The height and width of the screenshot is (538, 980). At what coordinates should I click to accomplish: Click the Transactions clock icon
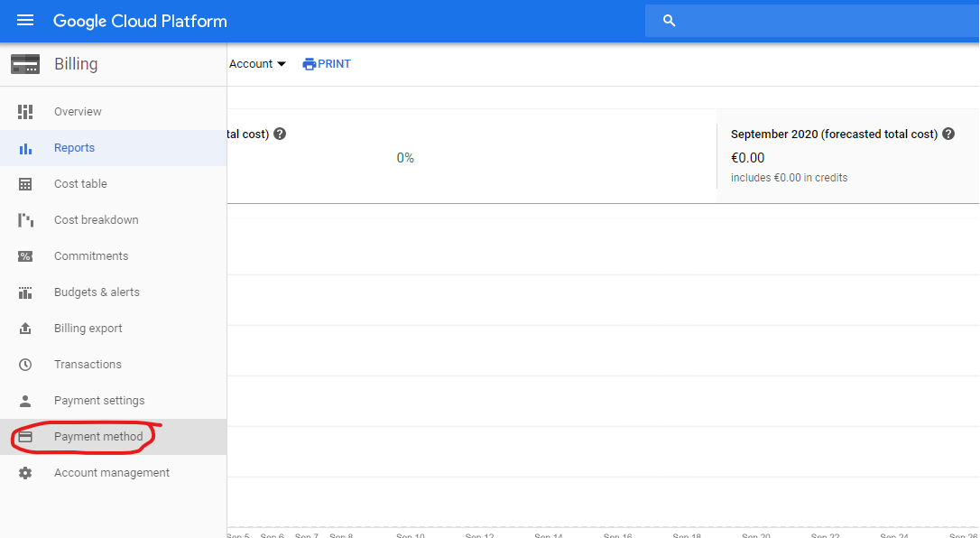25,365
